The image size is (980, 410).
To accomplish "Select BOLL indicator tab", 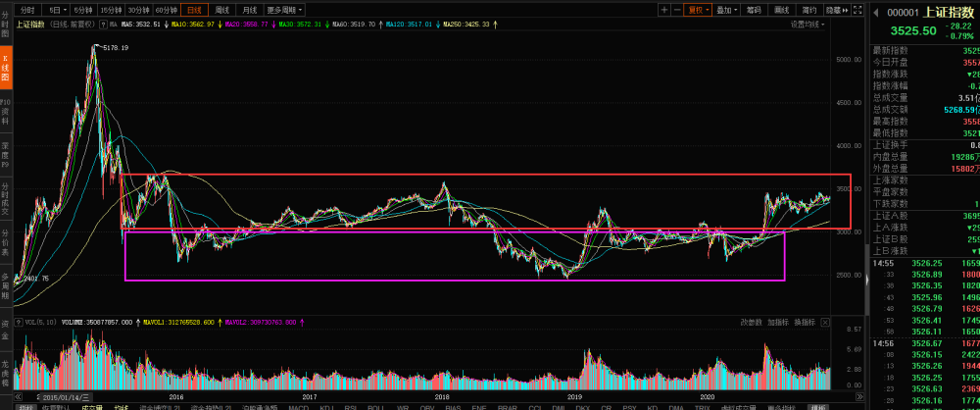I will [376, 408].
